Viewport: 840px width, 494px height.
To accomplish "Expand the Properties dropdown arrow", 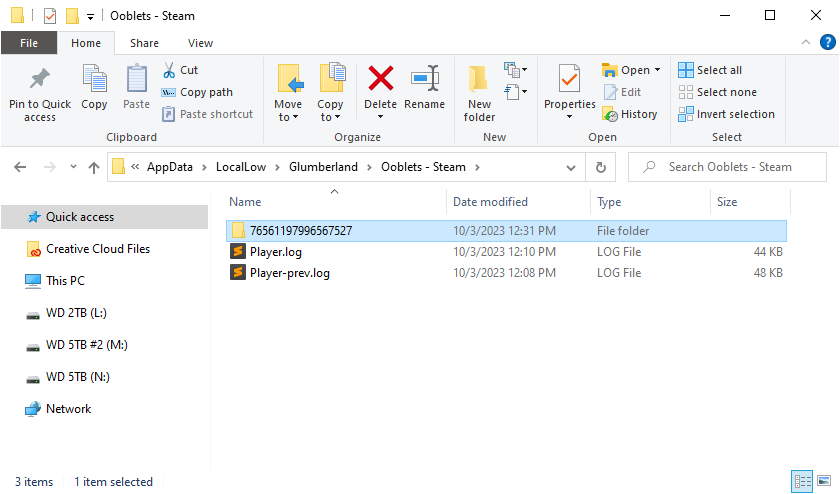I will pos(569,117).
